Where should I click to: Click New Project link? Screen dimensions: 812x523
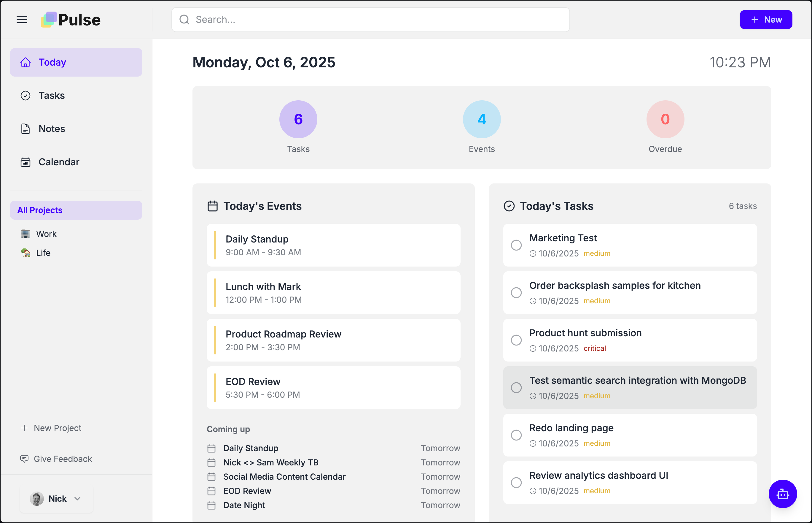pyautogui.click(x=57, y=428)
